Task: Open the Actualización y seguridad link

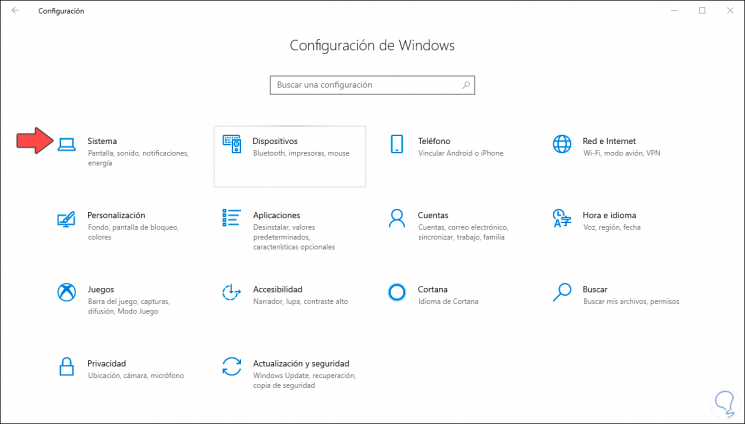Action: [300, 363]
